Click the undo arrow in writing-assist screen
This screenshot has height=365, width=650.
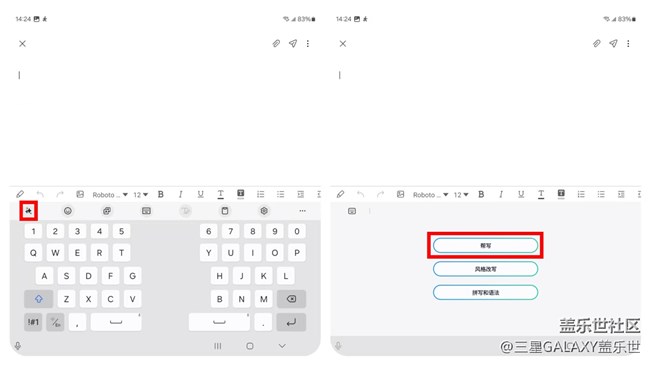pyautogui.click(x=360, y=194)
